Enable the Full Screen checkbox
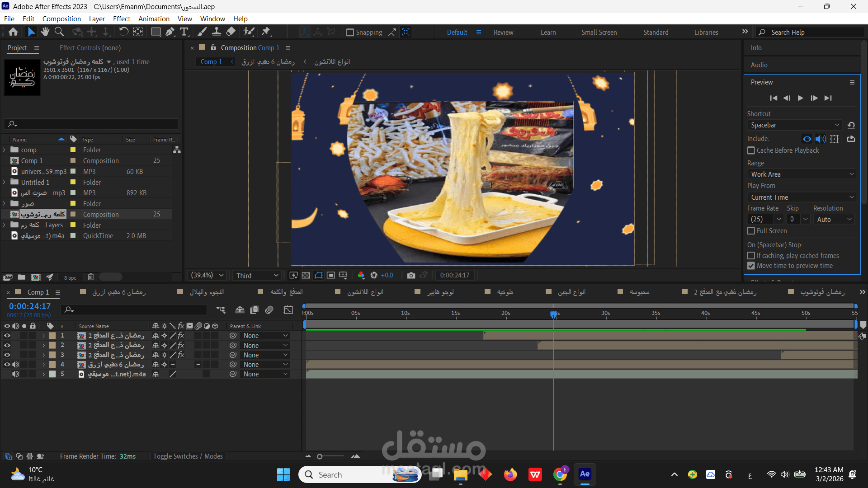This screenshot has width=868, height=488. [751, 231]
